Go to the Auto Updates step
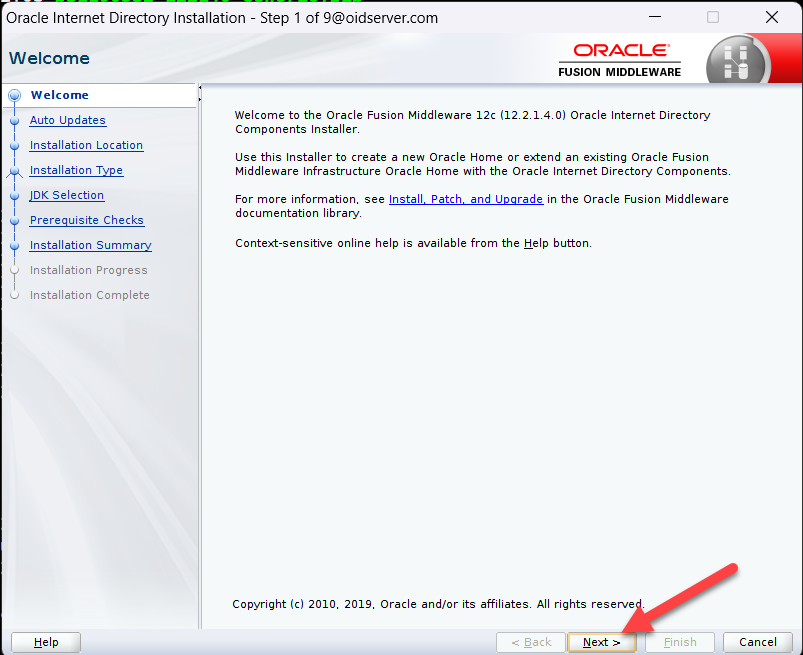Screen dimensions: 803x655 pos(67,120)
